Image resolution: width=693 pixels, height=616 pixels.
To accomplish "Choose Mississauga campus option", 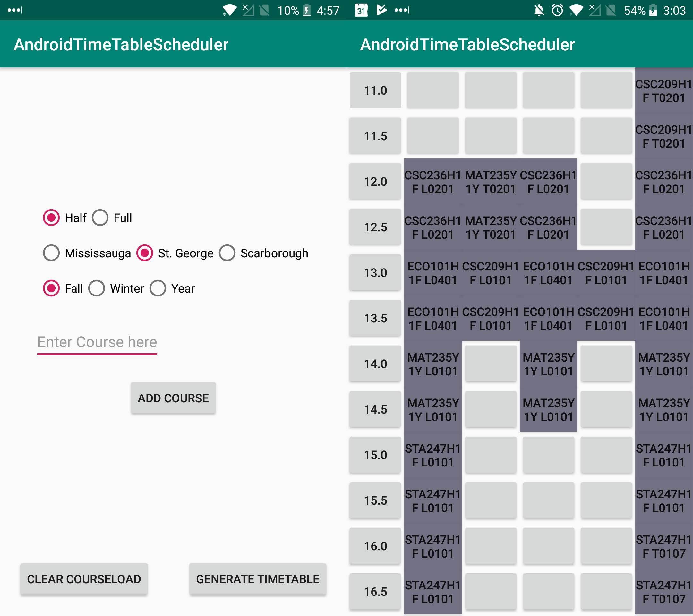I will [x=51, y=253].
